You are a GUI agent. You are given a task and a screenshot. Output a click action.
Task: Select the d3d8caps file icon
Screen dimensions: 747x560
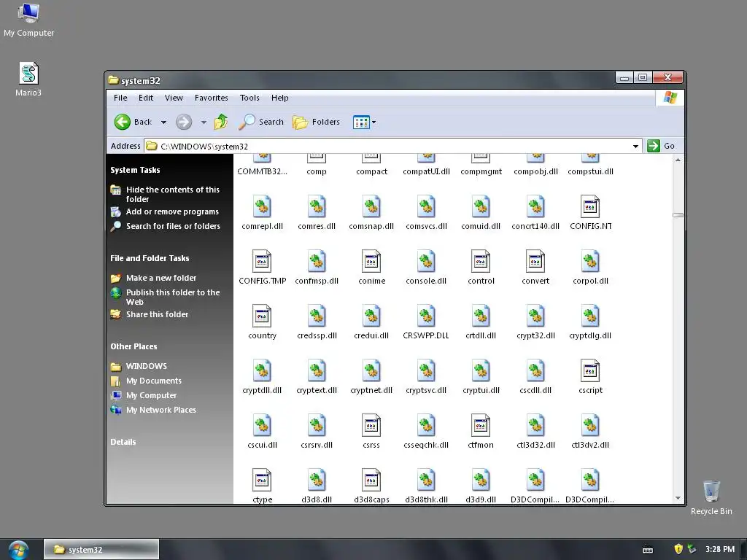371,481
